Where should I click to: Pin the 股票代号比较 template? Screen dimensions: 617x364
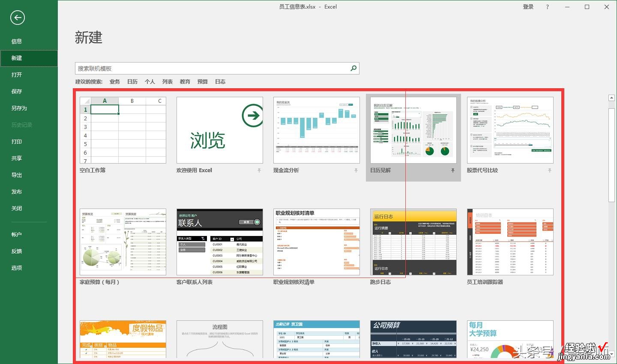[x=550, y=170]
